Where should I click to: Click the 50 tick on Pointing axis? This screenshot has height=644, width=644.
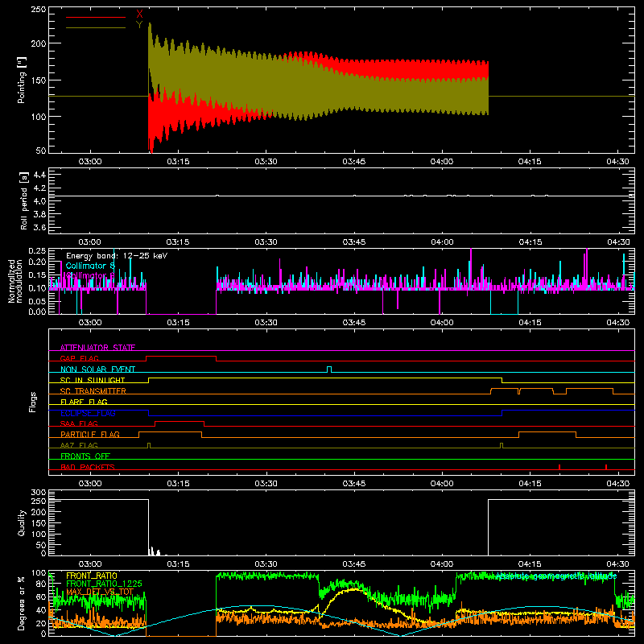41,151
